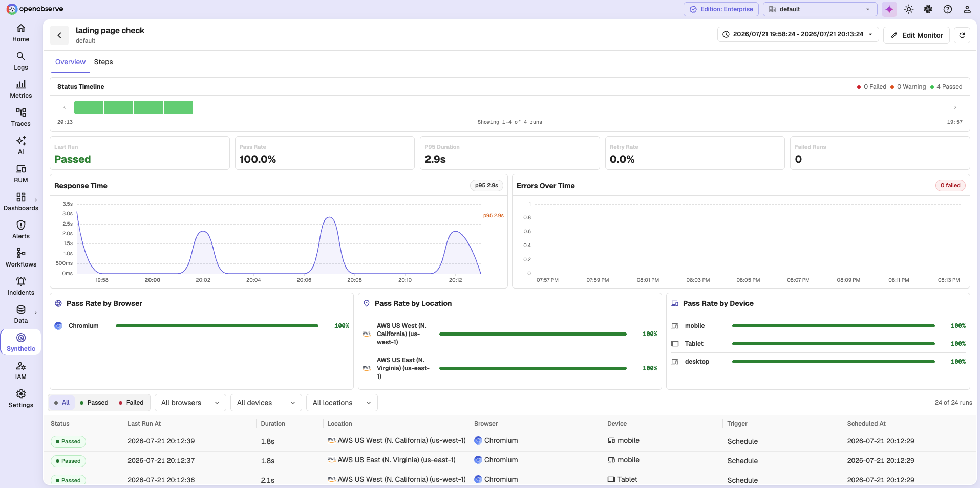Filter runs by All status
980x488 pixels.
62,403
